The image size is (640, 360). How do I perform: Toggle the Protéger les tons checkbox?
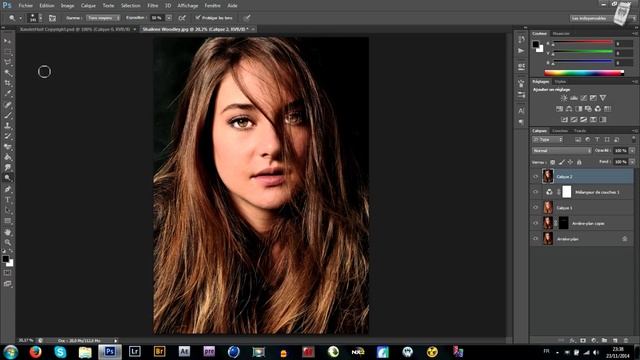click(198, 18)
